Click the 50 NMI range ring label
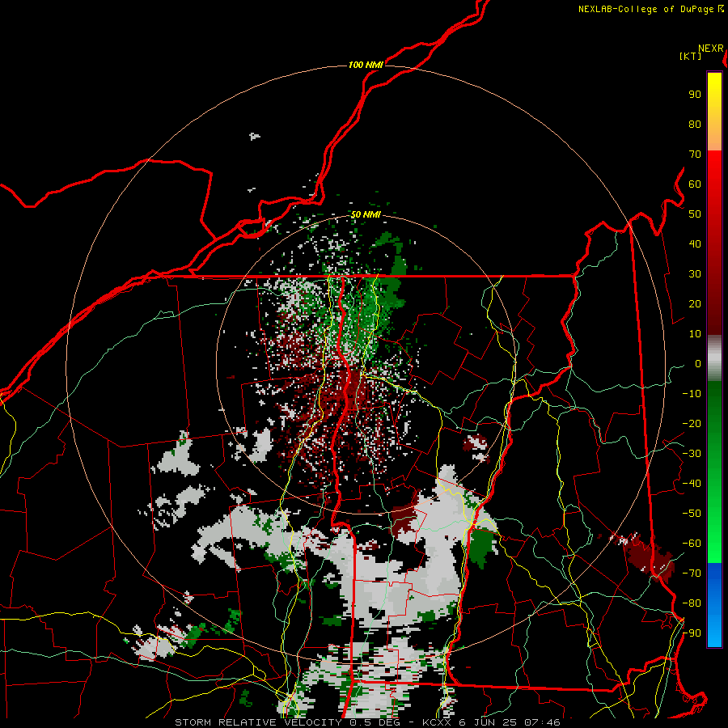Viewport: 728px width, 728px height. (x=366, y=214)
